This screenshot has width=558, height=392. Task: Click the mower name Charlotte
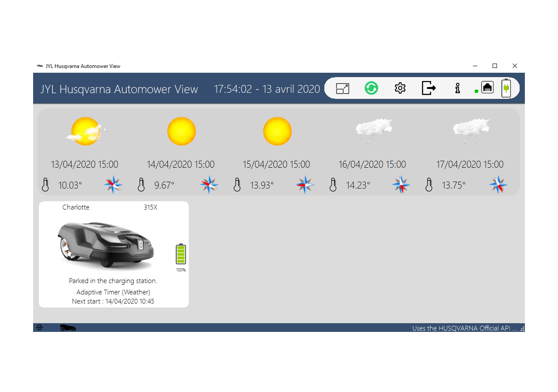click(x=76, y=207)
